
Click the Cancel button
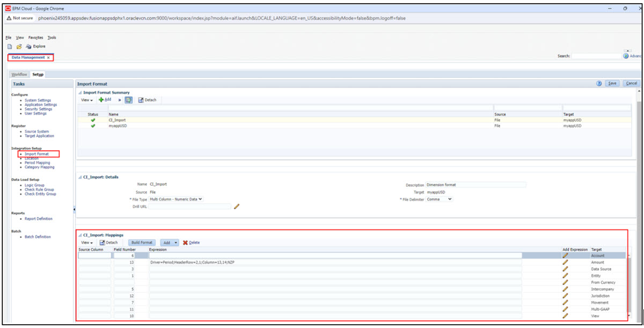click(x=631, y=84)
